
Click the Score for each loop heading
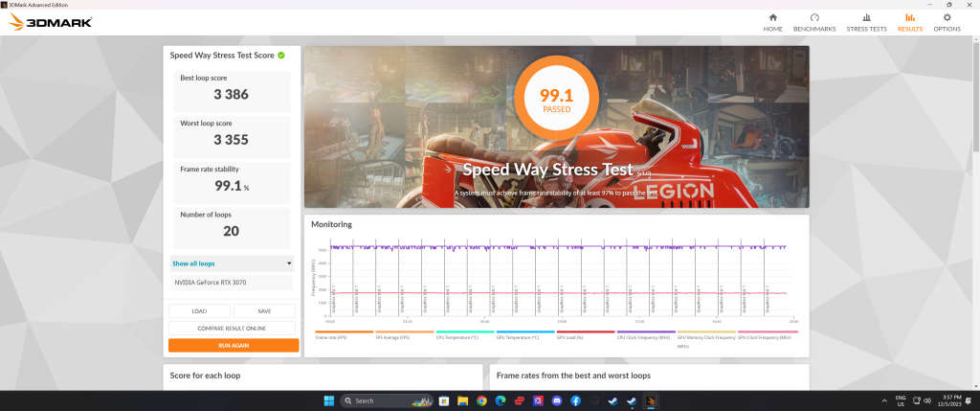tap(205, 376)
